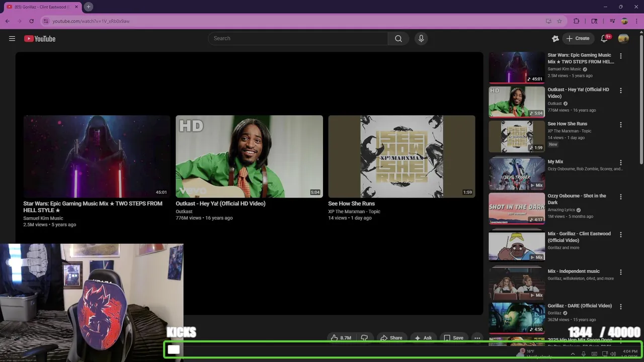Open options for Mix - Gorillaz Clint Eastwood
644x362 pixels.
[620, 235]
